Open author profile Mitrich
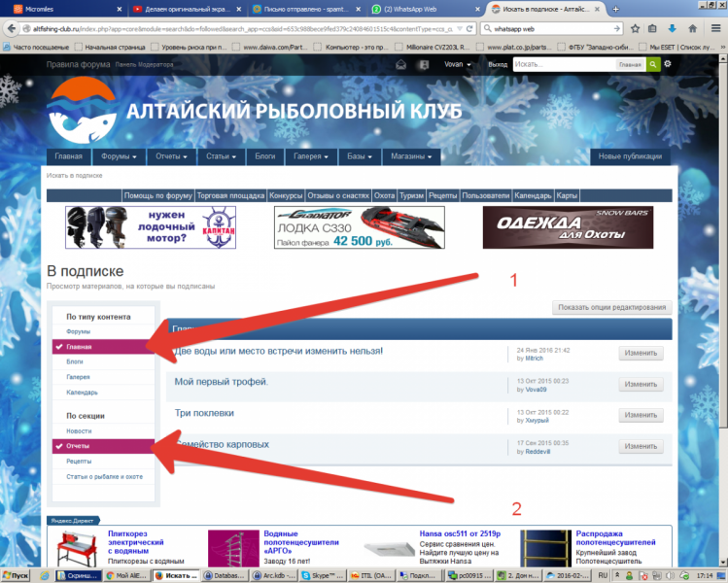Screen dimensions: 728x583 534,359
